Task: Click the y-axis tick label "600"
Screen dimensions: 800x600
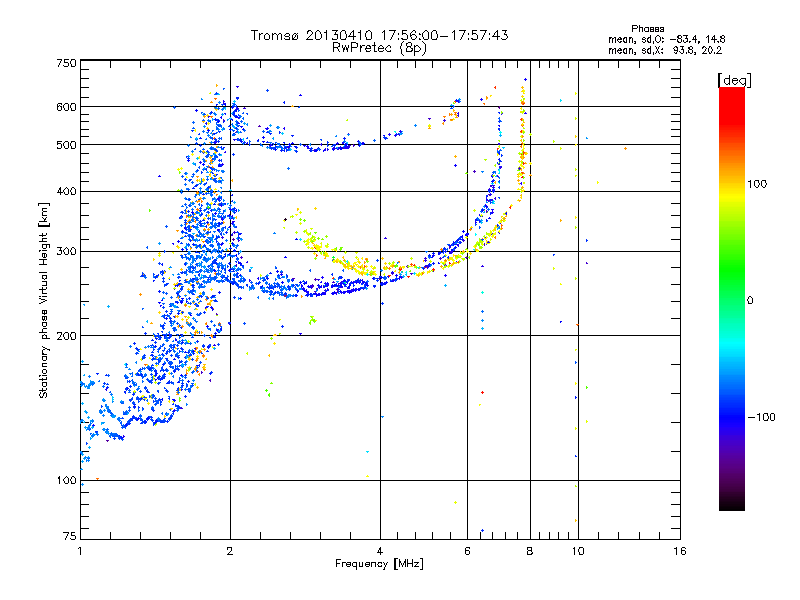Action: point(66,107)
